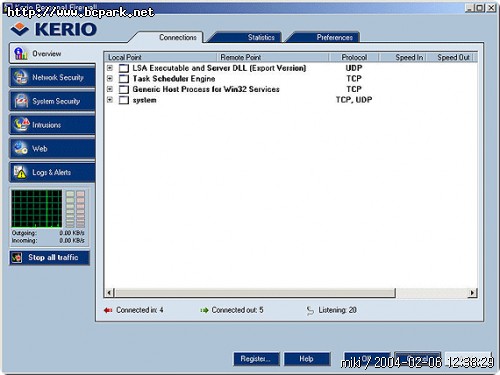Image resolution: width=500 pixels, height=375 pixels.
Task: Select 'Task Scheduler Engine' row text
Action: 174,79
